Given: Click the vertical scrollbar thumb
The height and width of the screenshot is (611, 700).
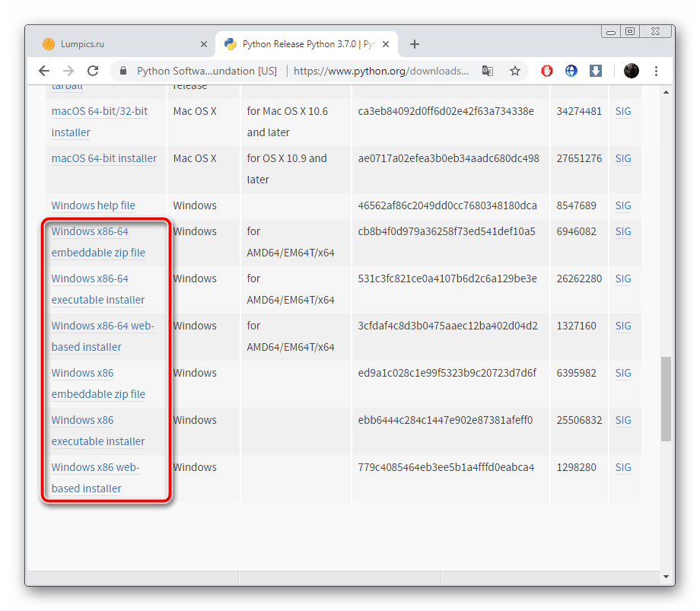Looking at the screenshot, I should tap(666, 399).
